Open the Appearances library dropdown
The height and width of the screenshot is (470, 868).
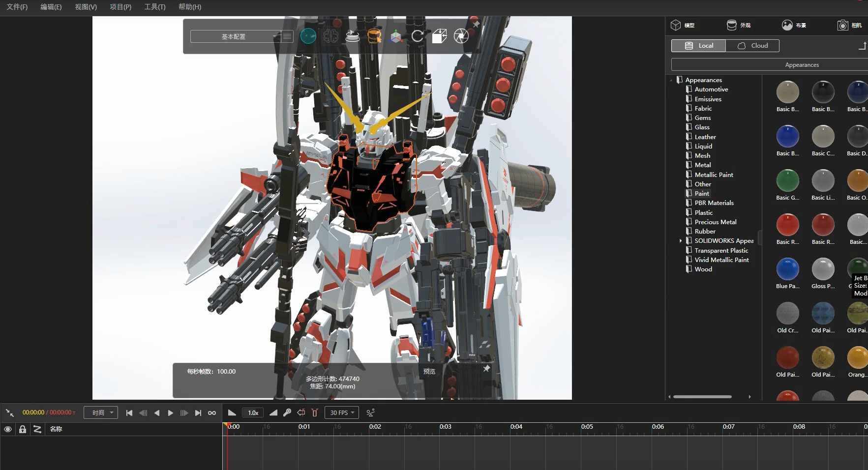click(770, 65)
